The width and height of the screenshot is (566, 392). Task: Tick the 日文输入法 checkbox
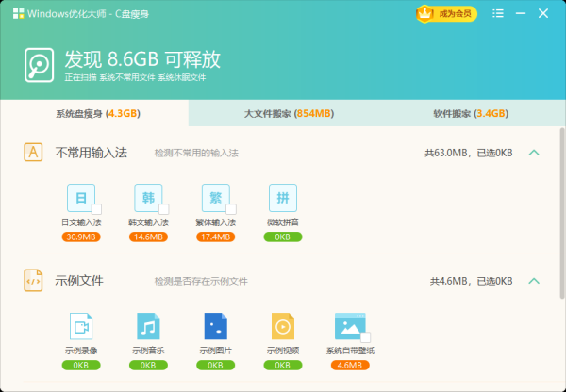(96, 208)
